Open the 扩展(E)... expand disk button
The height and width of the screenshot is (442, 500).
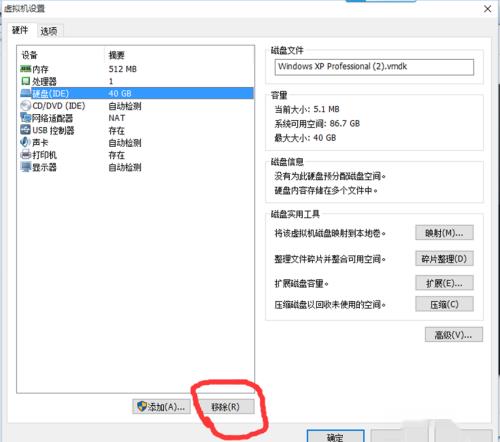[444, 283]
